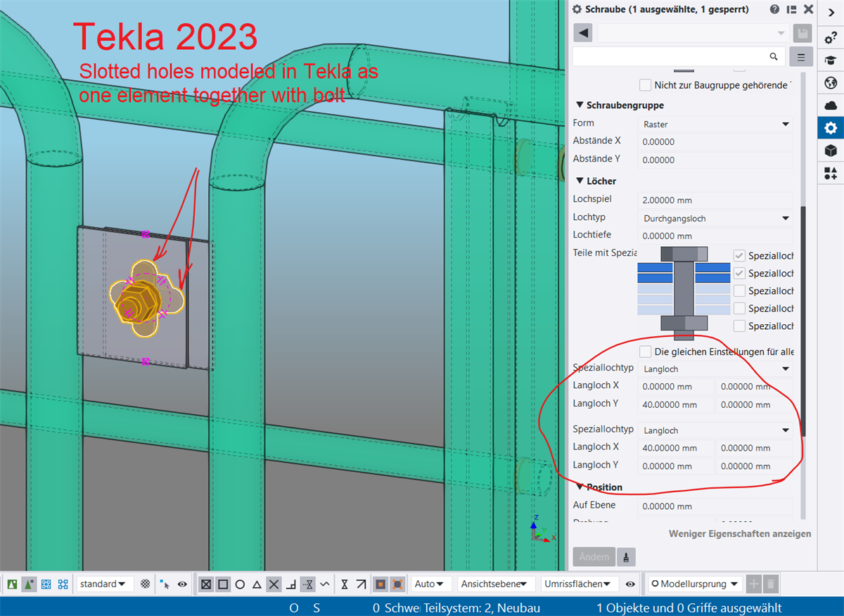Click the checkered selection filter icon
The image size is (844, 616).
[x=145, y=584]
